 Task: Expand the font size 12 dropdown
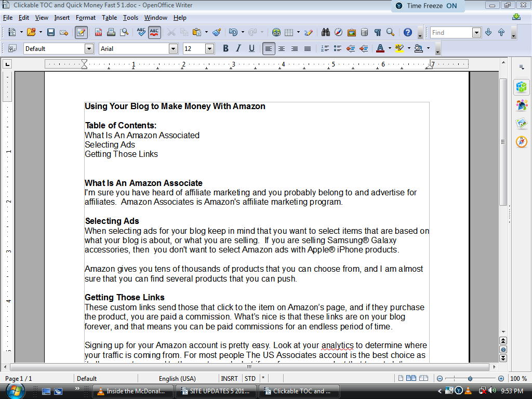pos(210,48)
